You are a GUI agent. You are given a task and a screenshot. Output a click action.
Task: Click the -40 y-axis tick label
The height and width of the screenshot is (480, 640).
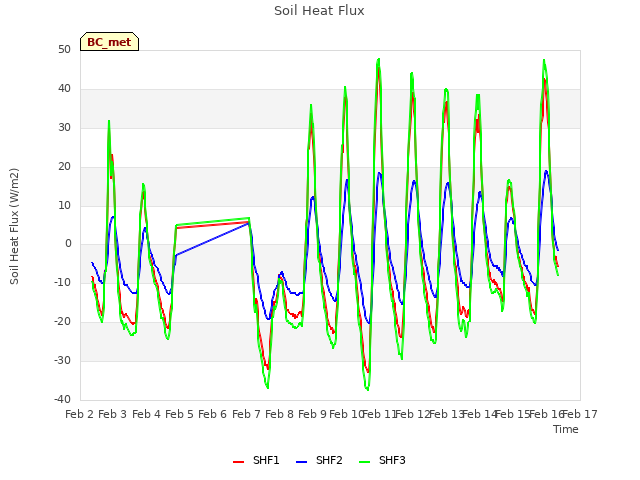tap(62, 400)
